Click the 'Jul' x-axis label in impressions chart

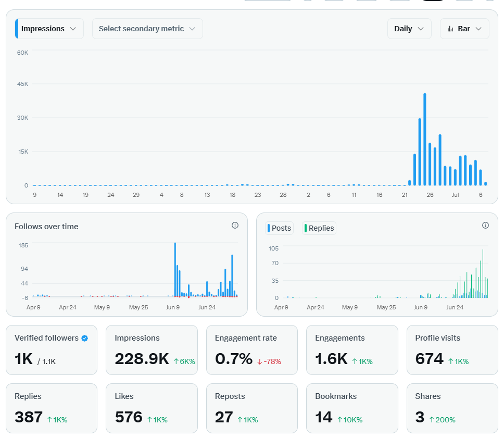tap(455, 195)
